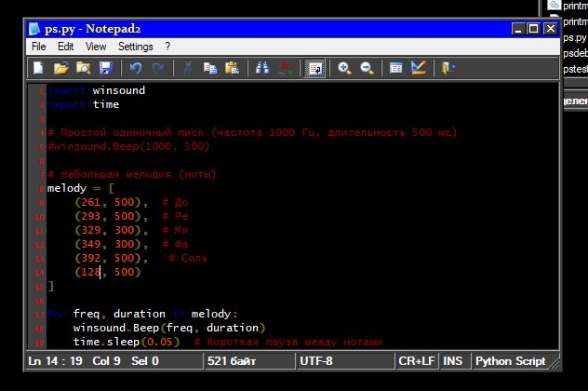Click on the 'melody = [' line

coord(81,188)
